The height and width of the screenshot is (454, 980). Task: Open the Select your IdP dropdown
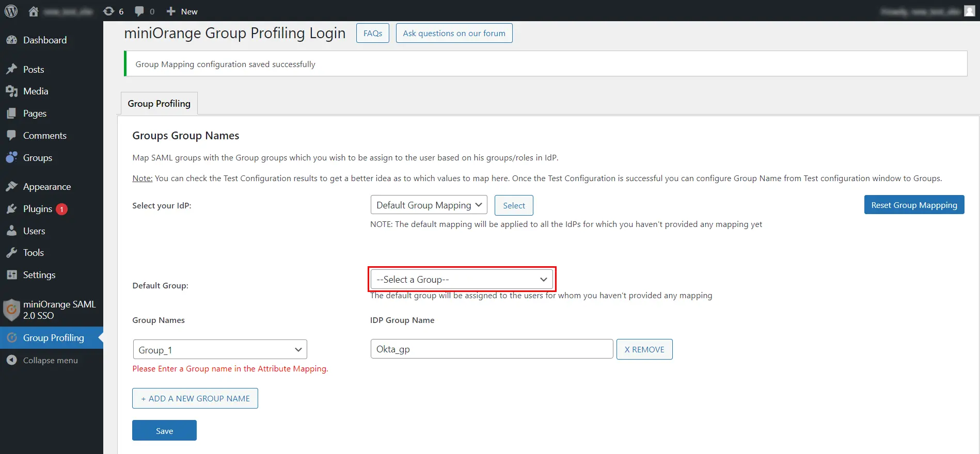[429, 205]
